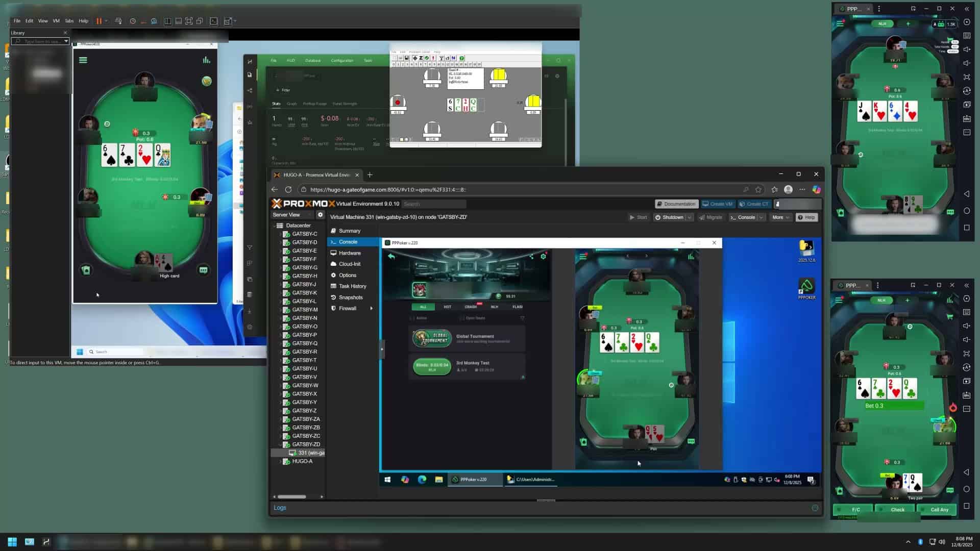Click the Create CT button
Screen dimensions: 980x551
[754, 204]
